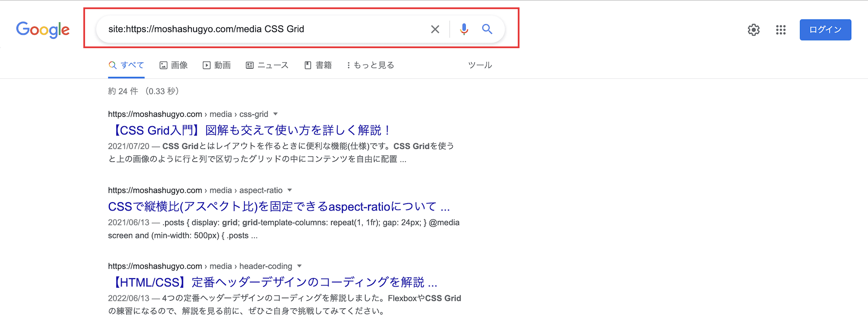
Task: Open the Google apps grid icon
Action: coord(781,30)
